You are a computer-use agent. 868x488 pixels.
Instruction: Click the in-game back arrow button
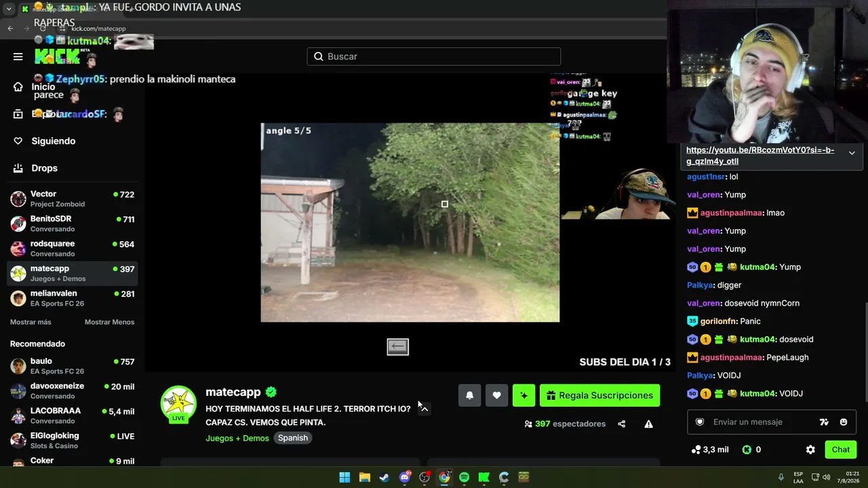[x=398, y=347]
